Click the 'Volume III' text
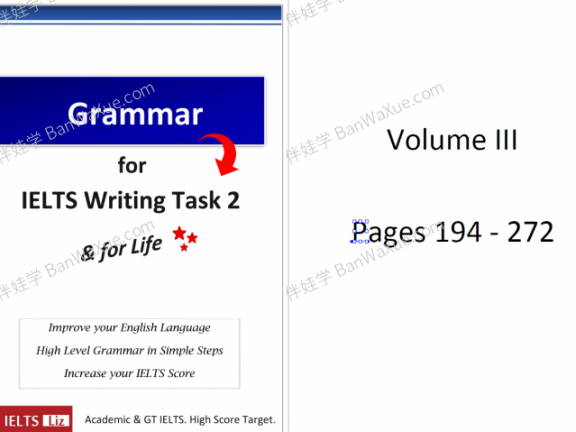The width and height of the screenshot is (576, 432). [x=452, y=140]
